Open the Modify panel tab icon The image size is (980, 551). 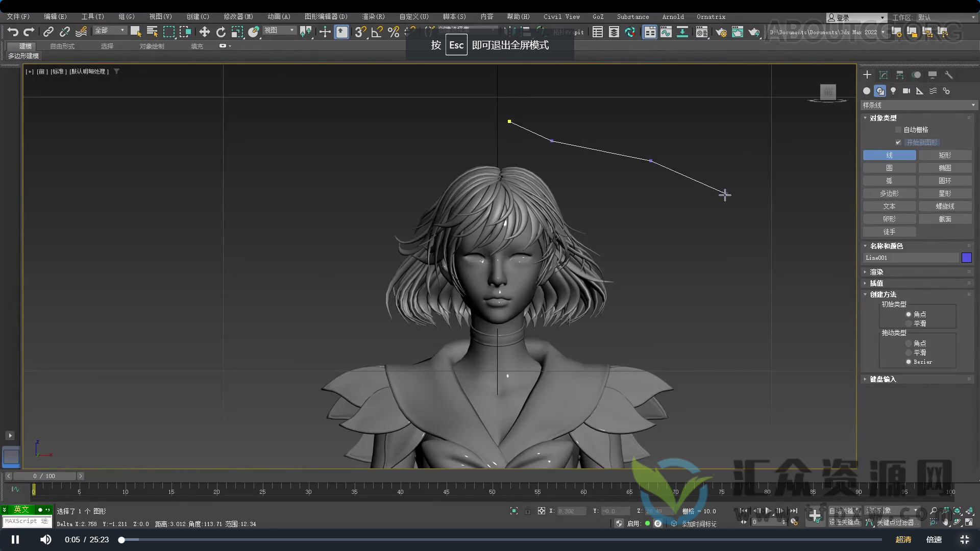coord(884,75)
